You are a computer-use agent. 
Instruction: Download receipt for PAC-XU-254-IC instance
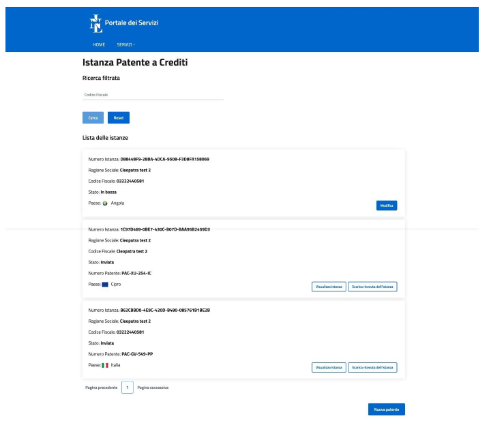tap(372, 287)
